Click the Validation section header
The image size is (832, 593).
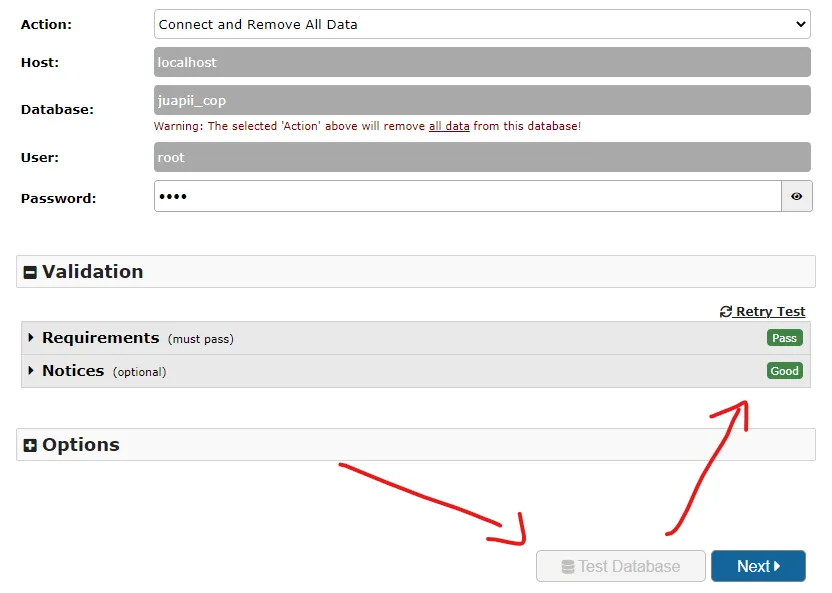point(415,272)
